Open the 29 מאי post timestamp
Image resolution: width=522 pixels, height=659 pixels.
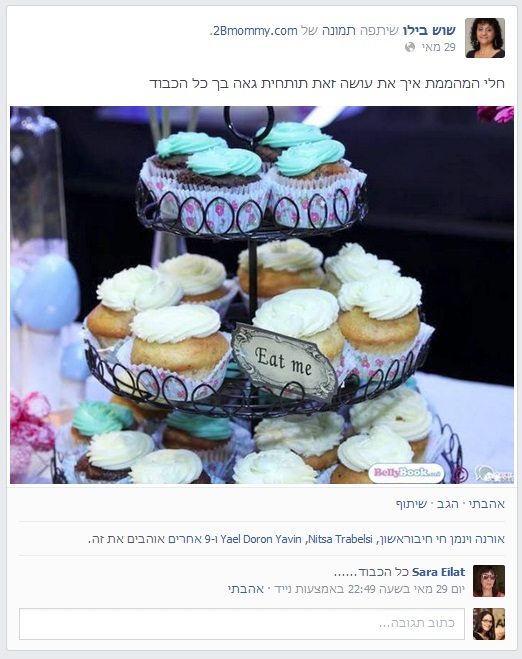coord(438,47)
